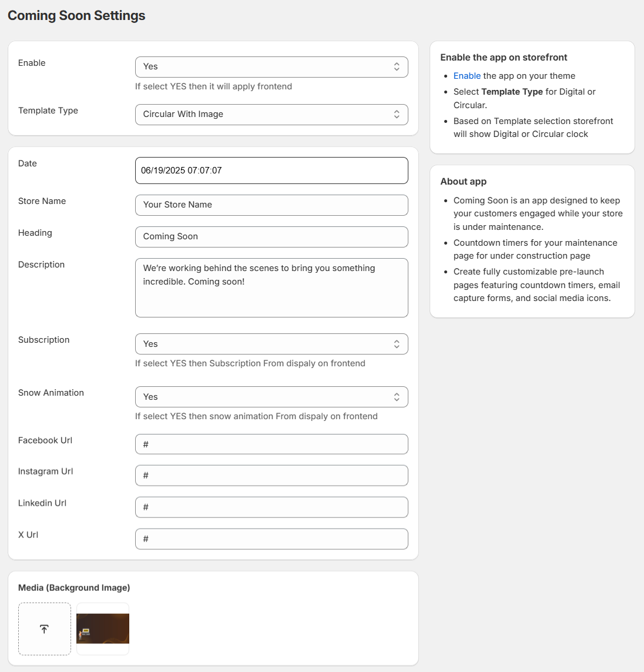
Task: Click the chevron arrows on Snow Animation select
Action: 397,397
